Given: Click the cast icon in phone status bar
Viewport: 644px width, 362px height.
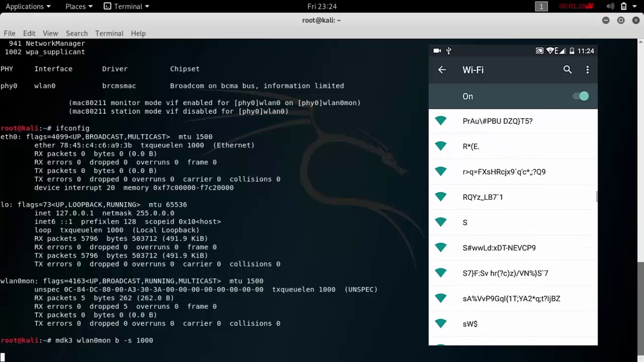Looking at the screenshot, I should coord(539,51).
